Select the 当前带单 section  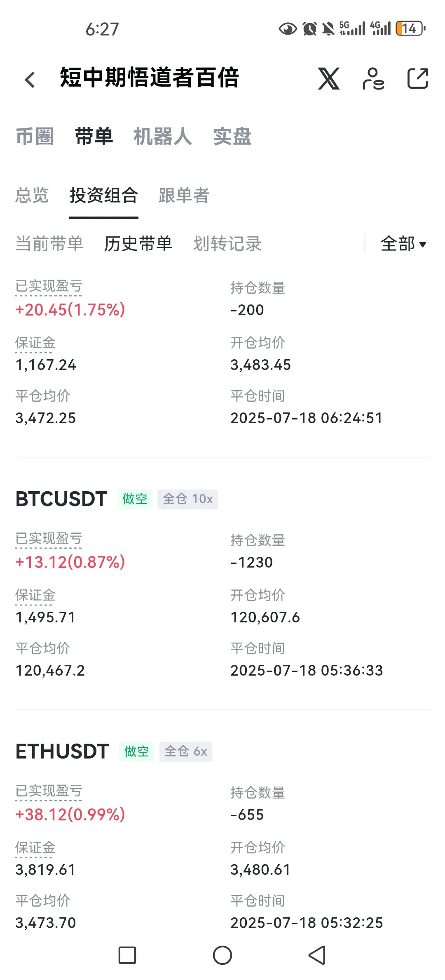[49, 244]
